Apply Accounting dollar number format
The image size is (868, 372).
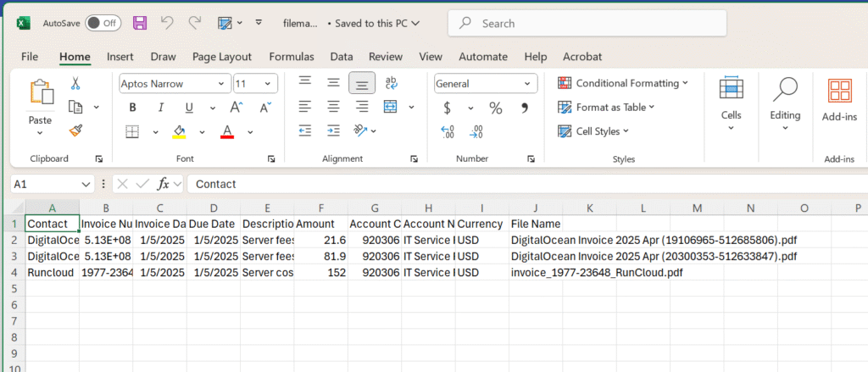tap(448, 108)
